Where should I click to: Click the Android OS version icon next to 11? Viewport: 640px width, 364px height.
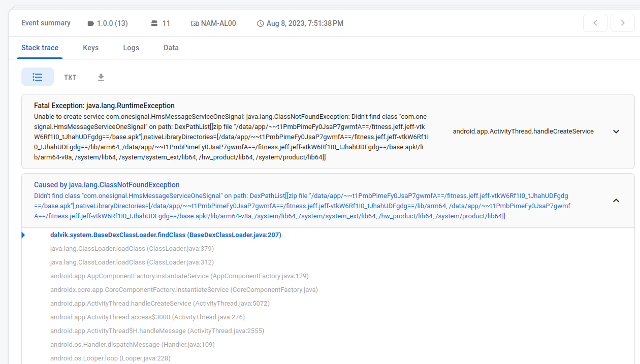coord(153,23)
